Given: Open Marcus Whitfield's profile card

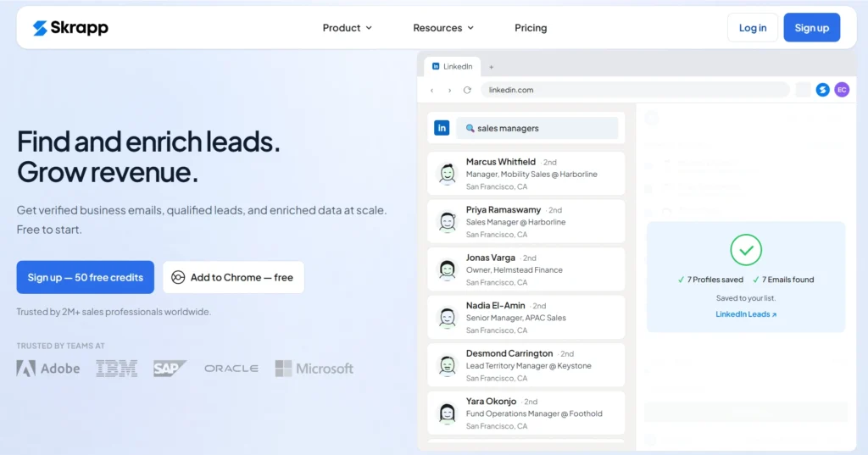Looking at the screenshot, I should tap(526, 173).
